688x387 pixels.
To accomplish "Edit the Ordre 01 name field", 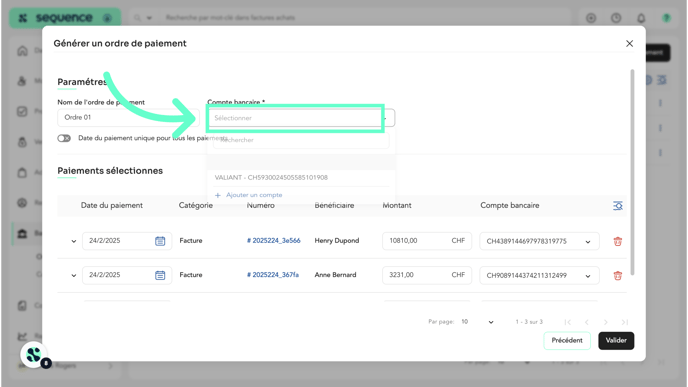I will click(x=128, y=118).
